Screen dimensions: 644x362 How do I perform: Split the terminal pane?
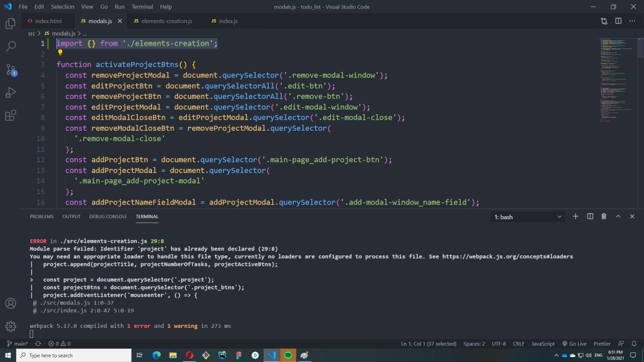590,216
